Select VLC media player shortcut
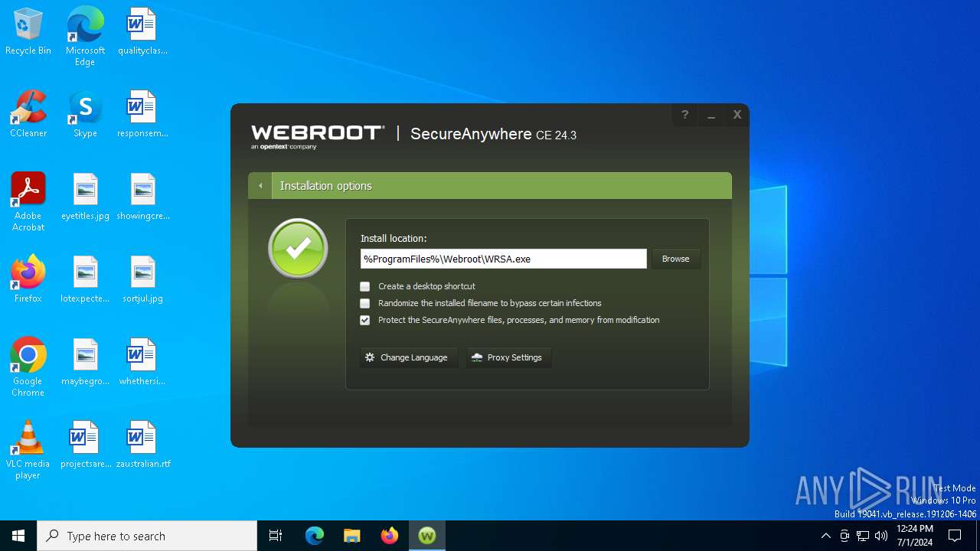 pyautogui.click(x=28, y=450)
